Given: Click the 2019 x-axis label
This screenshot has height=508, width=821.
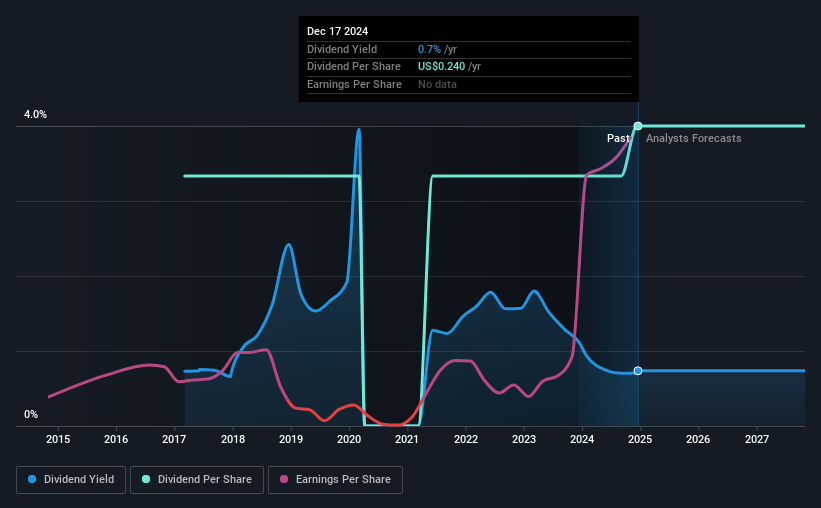Looking at the screenshot, I should tap(291, 439).
